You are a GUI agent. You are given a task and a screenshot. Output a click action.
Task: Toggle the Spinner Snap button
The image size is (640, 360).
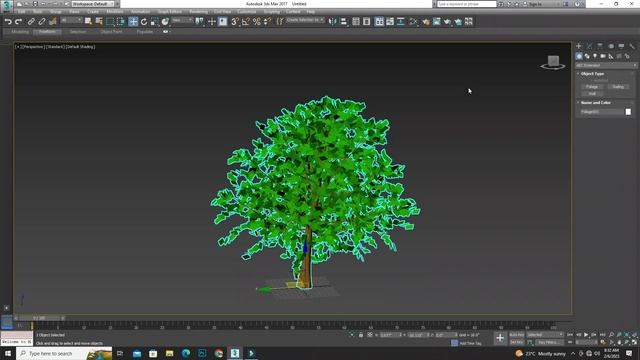pos(267,22)
